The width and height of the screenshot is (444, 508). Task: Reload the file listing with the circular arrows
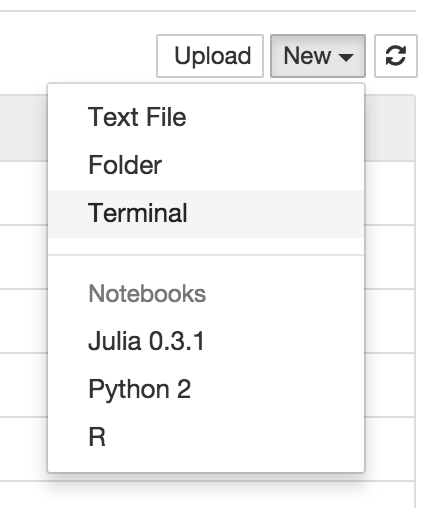click(396, 56)
